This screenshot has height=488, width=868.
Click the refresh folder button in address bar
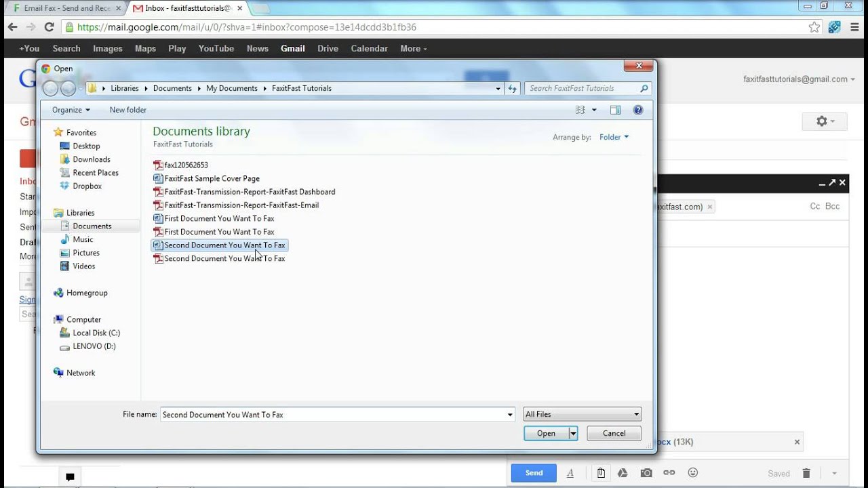pos(512,88)
